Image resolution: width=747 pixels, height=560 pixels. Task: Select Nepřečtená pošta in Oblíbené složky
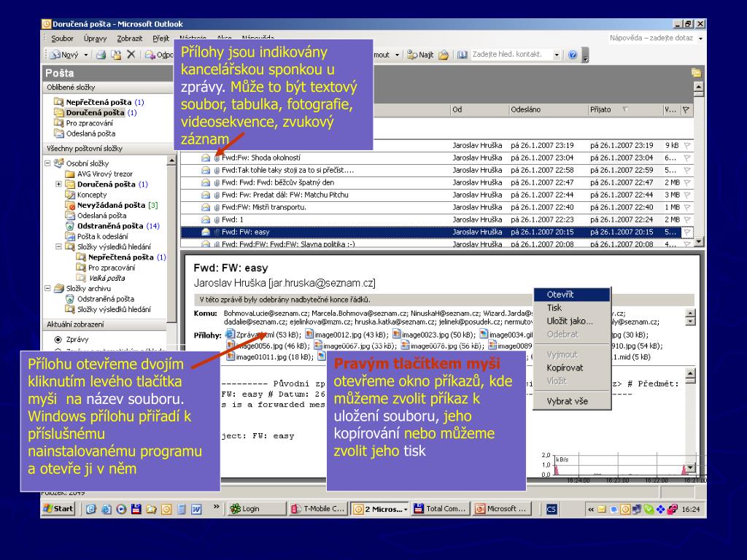(x=98, y=102)
